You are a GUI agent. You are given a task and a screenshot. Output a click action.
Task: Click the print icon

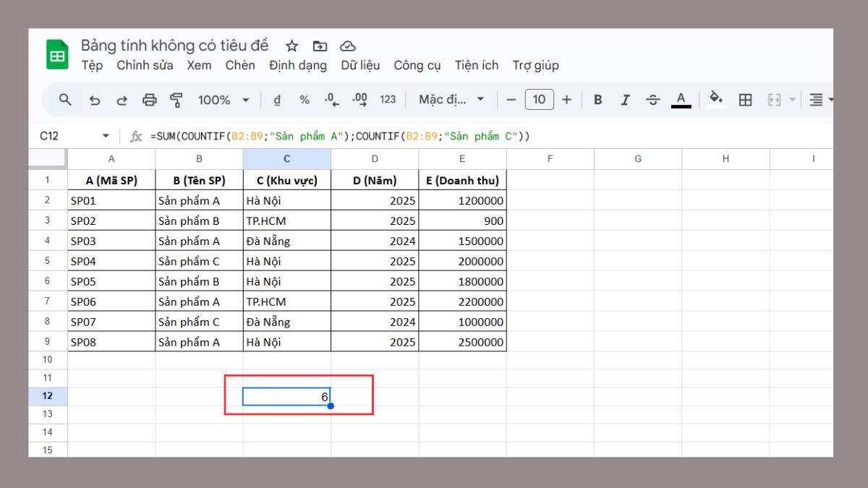click(149, 100)
